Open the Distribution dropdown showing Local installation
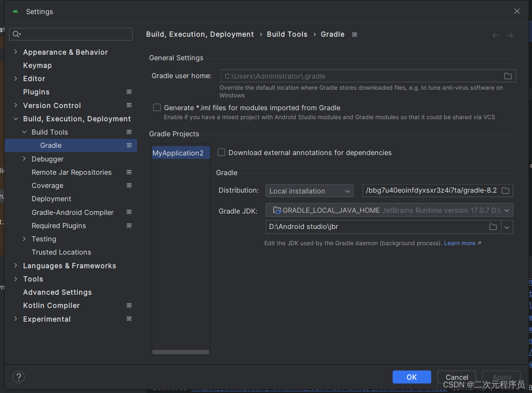This screenshot has width=532, height=393. [x=310, y=191]
